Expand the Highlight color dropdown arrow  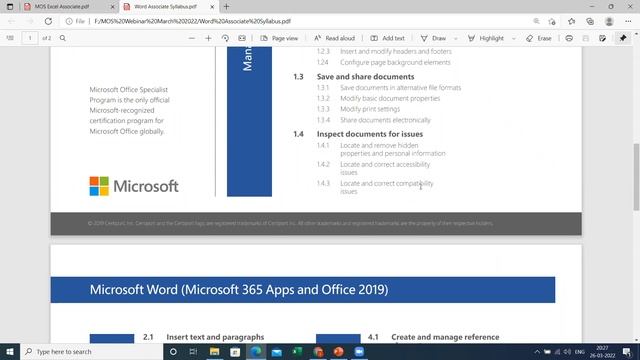point(513,38)
